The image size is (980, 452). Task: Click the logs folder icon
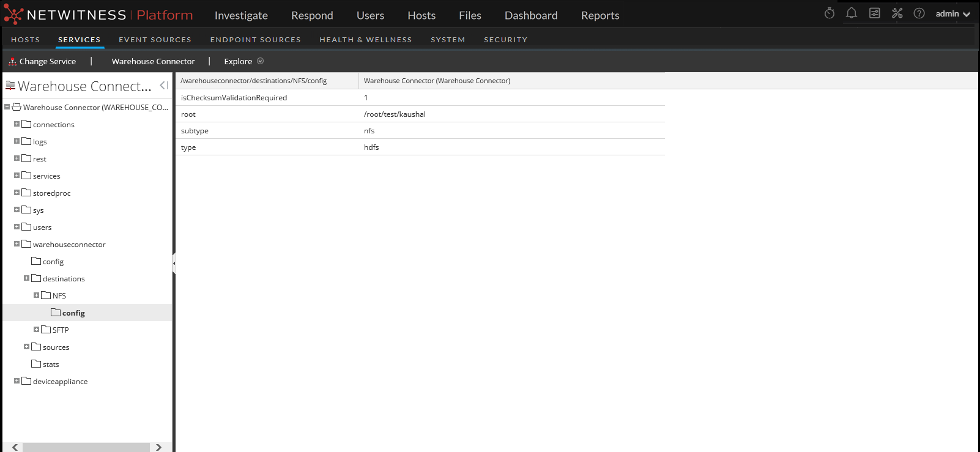(x=26, y=141)
